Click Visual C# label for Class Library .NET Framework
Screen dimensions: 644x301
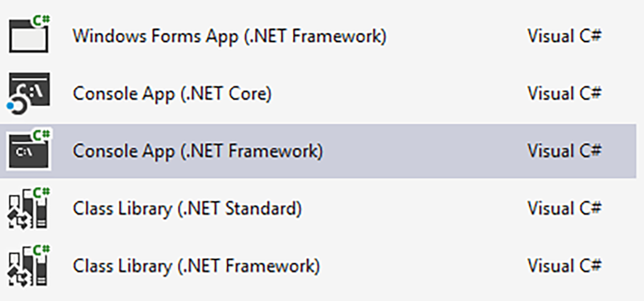coord(564,266)
